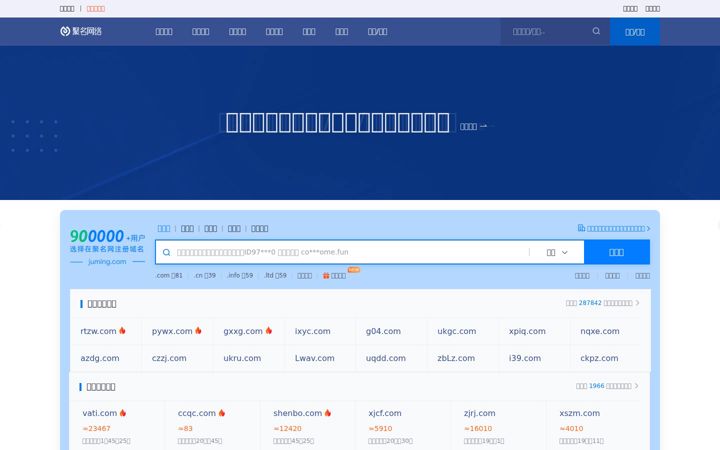The width and height of the screenshot is (720, 450).
Task: Expand the chevron after the 1966 count
Action: (636, 386)
